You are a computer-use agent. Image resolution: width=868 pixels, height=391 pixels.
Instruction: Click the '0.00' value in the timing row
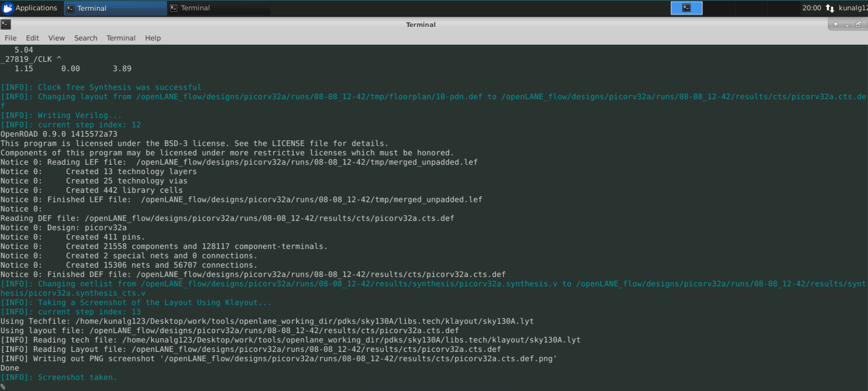(71, 68)
